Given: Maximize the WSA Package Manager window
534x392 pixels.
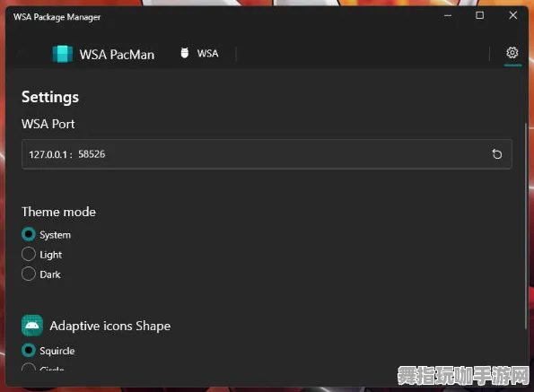Looking at the screenshot, I should [x=479, y=15].
